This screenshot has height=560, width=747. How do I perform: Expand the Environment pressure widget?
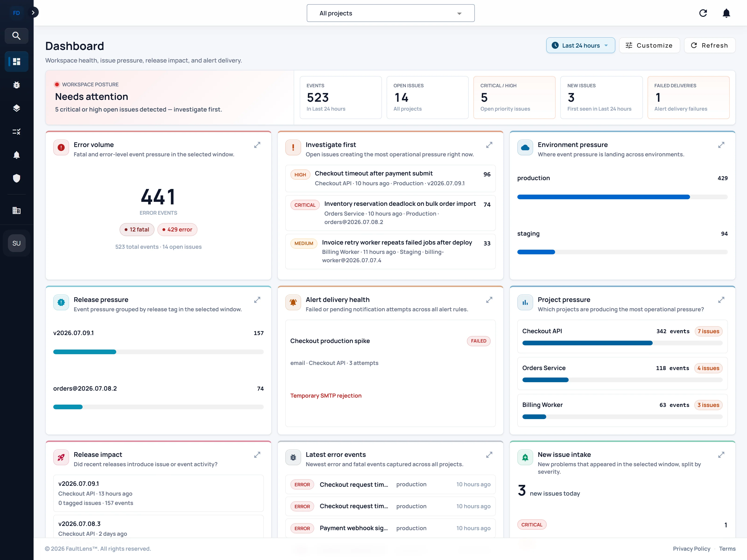[721, 145]
